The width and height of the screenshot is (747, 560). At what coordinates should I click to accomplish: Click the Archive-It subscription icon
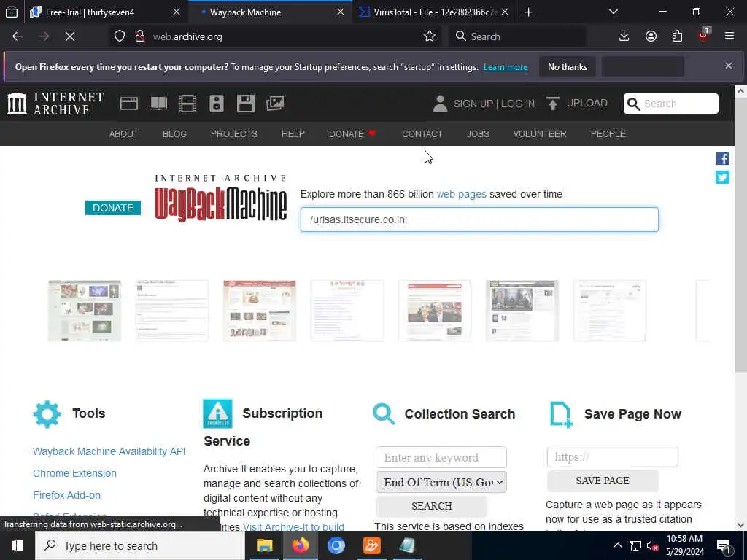click(x=217, y=414)
